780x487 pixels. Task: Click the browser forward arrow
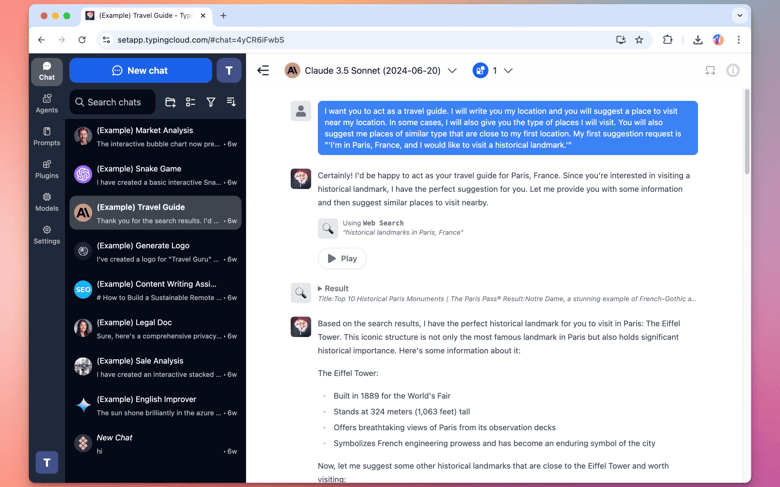tap(61, 40)
